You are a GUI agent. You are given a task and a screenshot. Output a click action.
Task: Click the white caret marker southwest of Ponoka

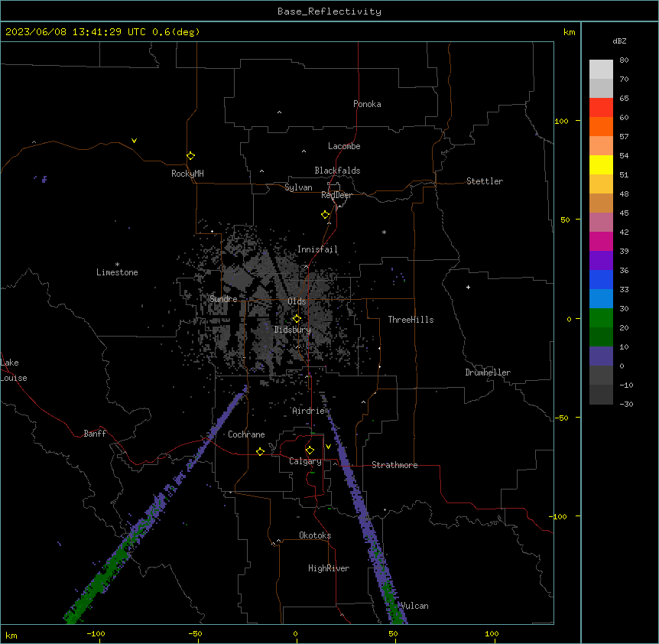click(x=280, y=112)
